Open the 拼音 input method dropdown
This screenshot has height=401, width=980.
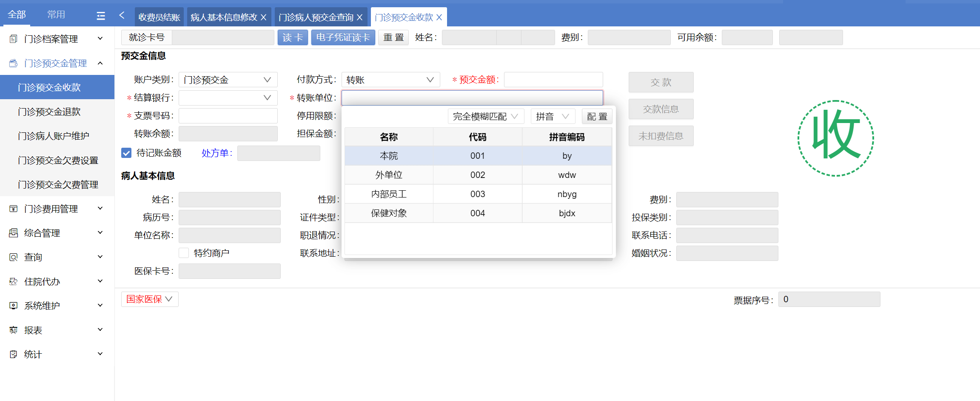click(x=553, y=116)
